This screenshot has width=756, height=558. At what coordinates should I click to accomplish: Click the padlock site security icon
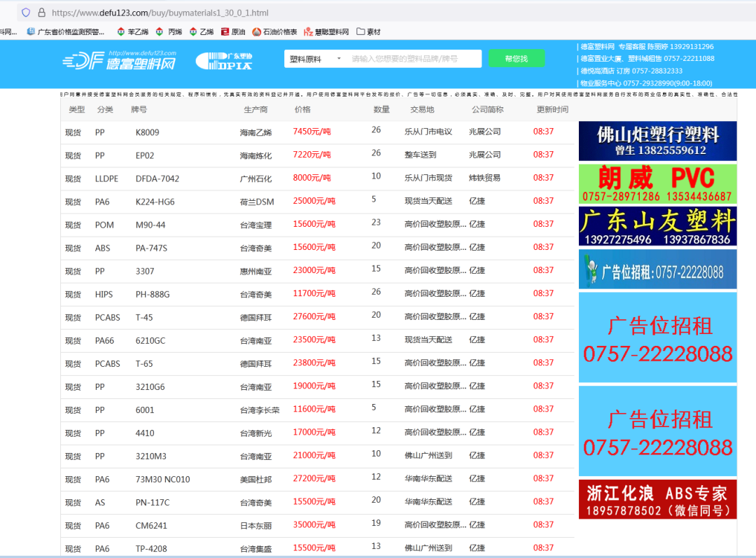point(41,13)
